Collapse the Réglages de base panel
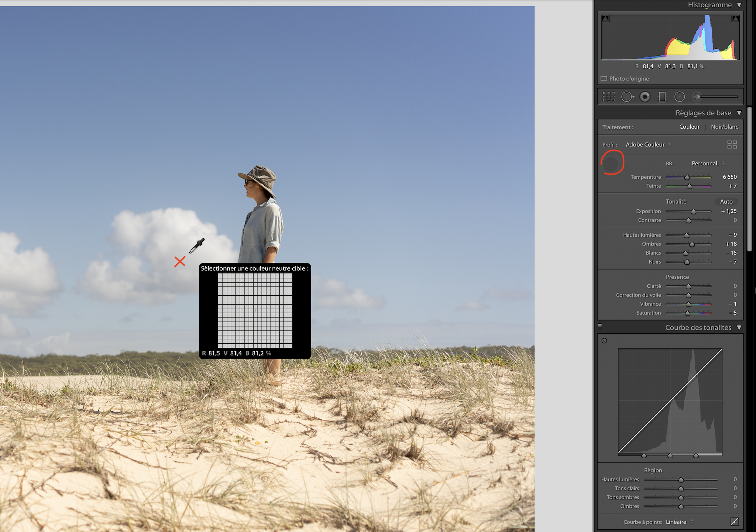The height and width of the screenshot is (532, 756). click(x=739, y=113)
